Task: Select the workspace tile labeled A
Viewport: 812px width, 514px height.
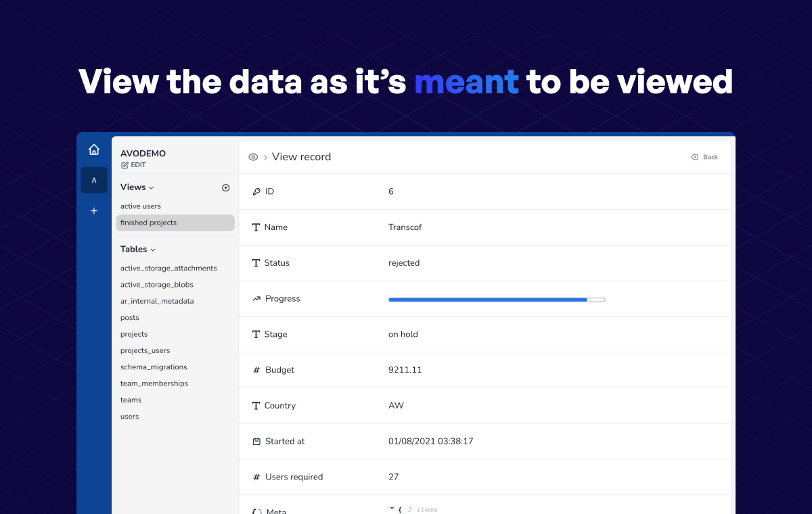Action: [94, 180]
